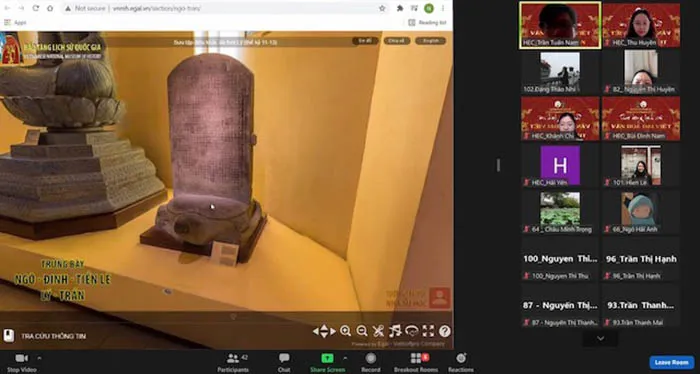The width and height of the screenshot is (700, 374).
Task: Open Share Screen options caret
Action: click(x=345, y=358)
